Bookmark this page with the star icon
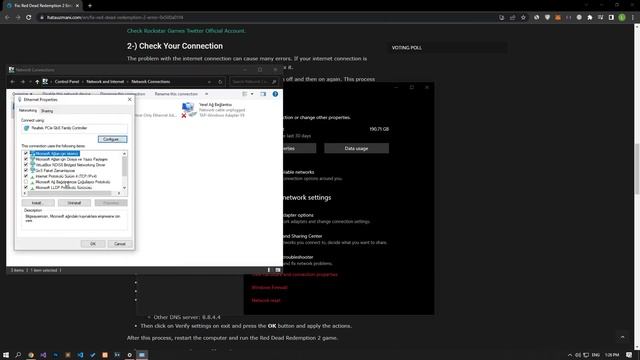Viewport: 640px width, 360px height. (x=523, y=18)
